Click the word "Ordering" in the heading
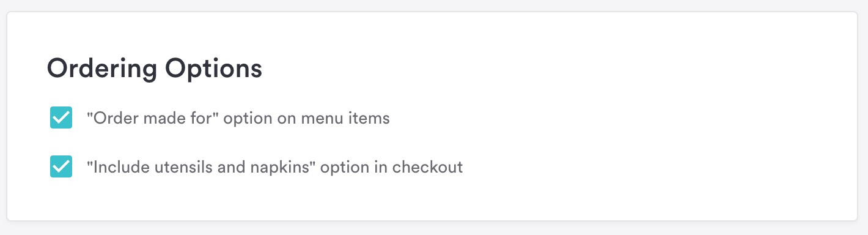The image size is (868, 235). (x=102, y=69)
